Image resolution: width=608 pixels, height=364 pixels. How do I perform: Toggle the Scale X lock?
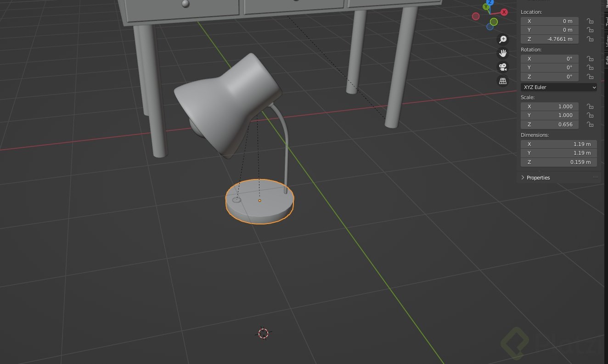[x=590, y=106]
